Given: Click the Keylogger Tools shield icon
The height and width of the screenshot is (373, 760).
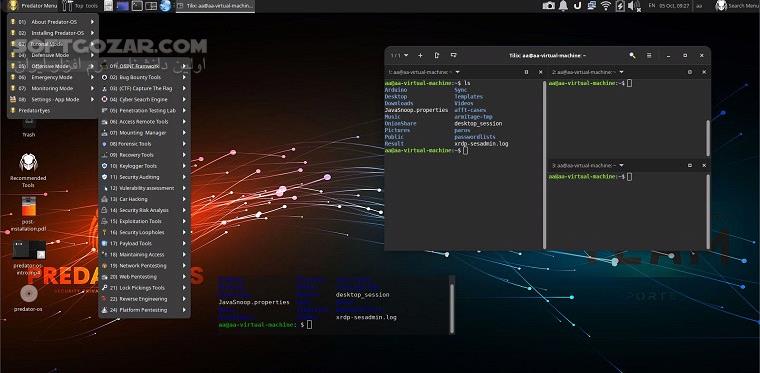Looking at the screenshot, I should (104, 166).
